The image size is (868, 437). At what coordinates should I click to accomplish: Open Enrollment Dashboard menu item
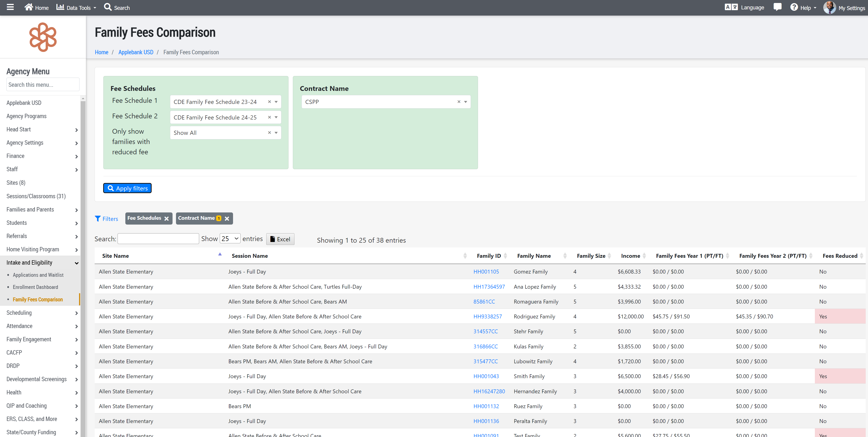point(35,287)
